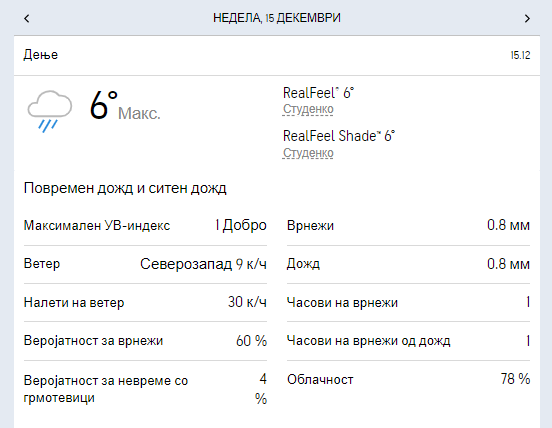Click the 6° Макс. temperature value
Screen dimensions: 552x428
pyautogui.click(x=125, y=106)
